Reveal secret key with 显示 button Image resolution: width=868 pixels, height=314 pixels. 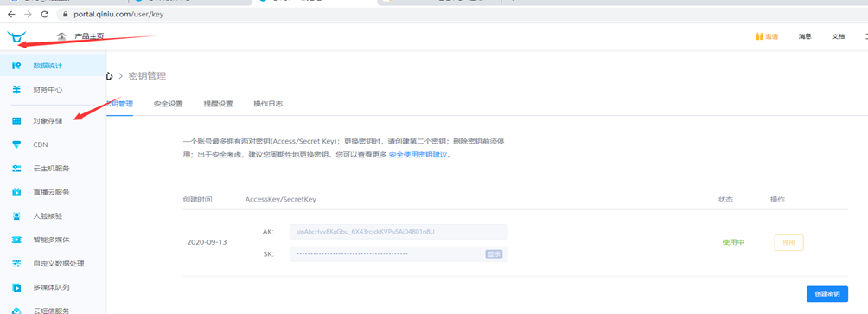(494, 254)
